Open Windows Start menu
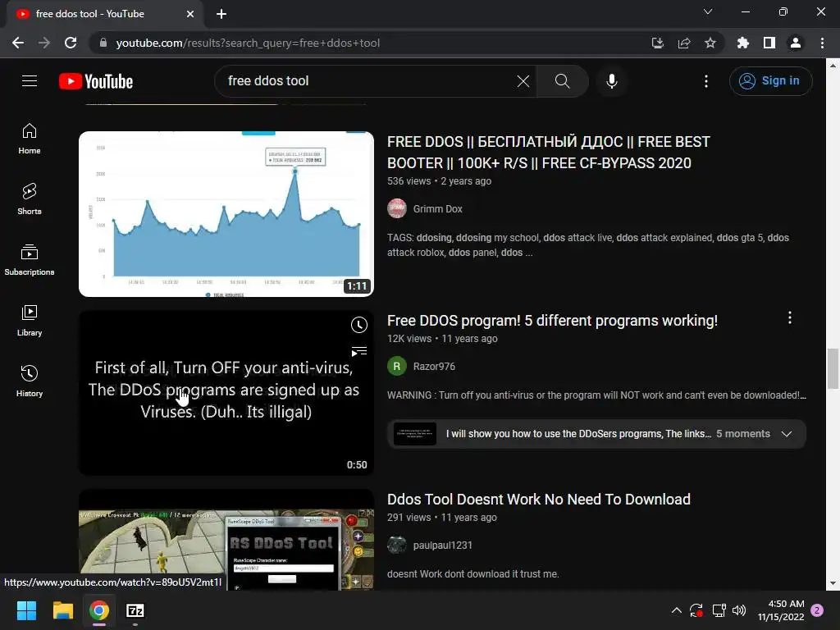 [x=26, y=610]
